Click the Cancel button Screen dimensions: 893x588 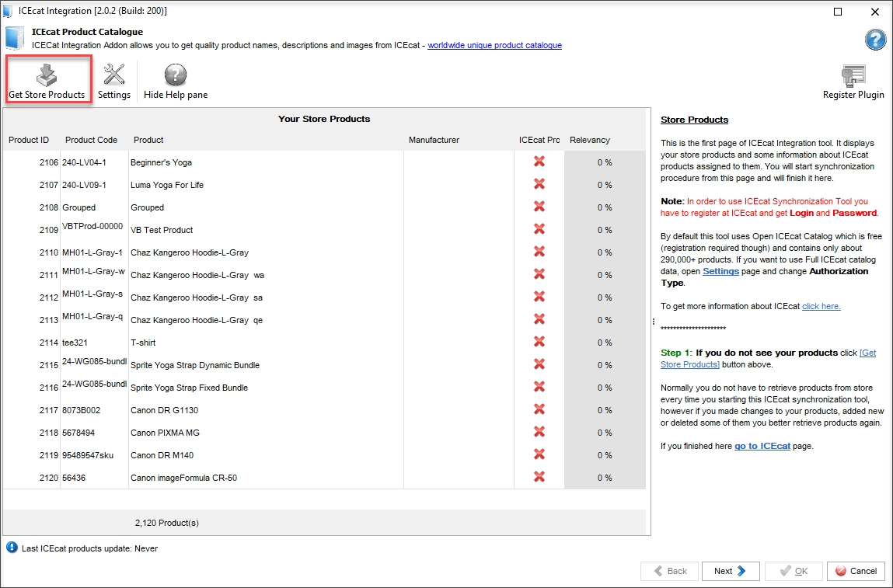pos(856,571)
